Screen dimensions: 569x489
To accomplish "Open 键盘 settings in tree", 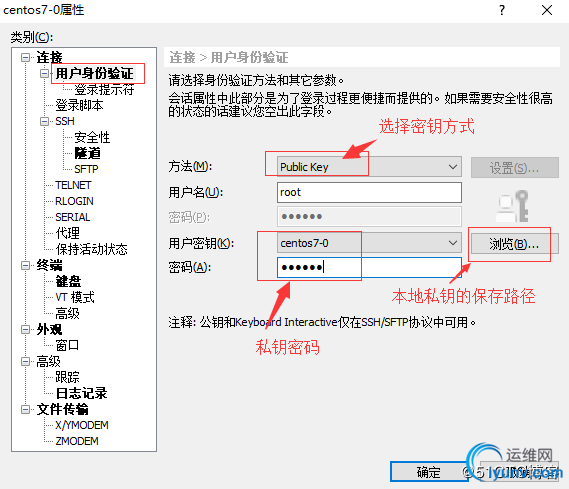I will click(68, 281).
